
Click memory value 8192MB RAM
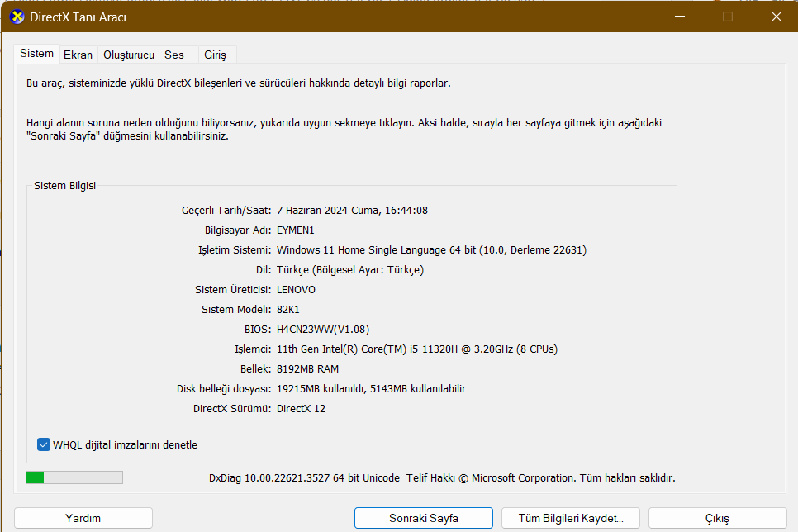(308, 369)
